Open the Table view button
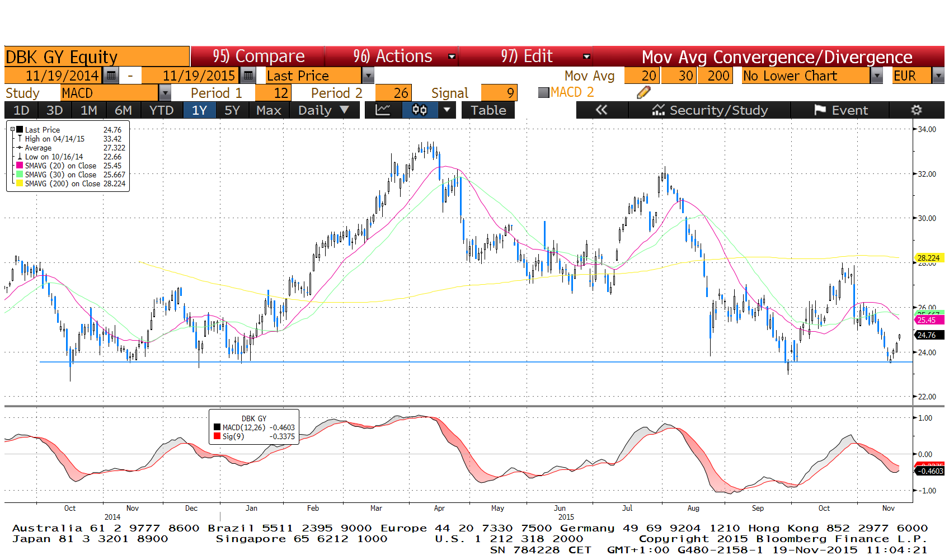 (x=488, y=110)
